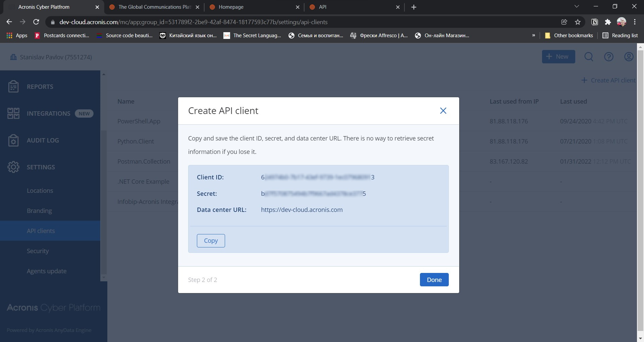The height and width of the screenshot is (342, 644).
Task: Select the Python.Client row name
Action: click(136, 141)
